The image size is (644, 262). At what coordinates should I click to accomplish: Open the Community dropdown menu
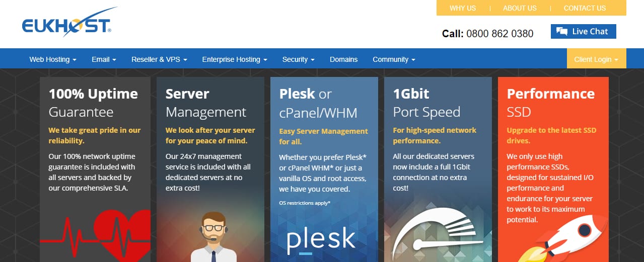(x=394, y=59)
